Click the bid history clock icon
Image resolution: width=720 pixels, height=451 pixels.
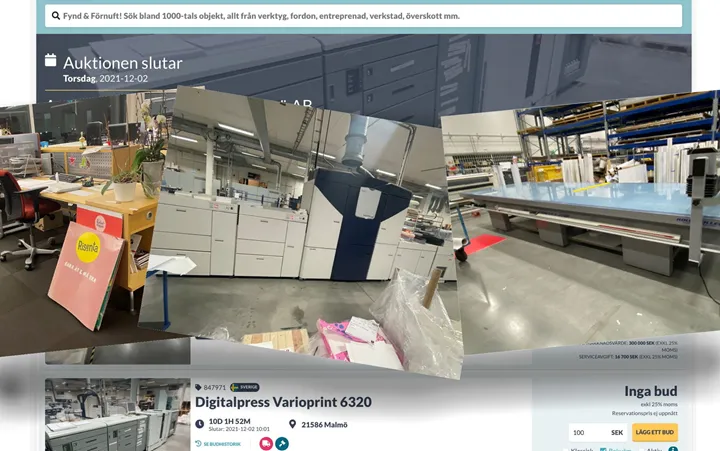(198, 443)
